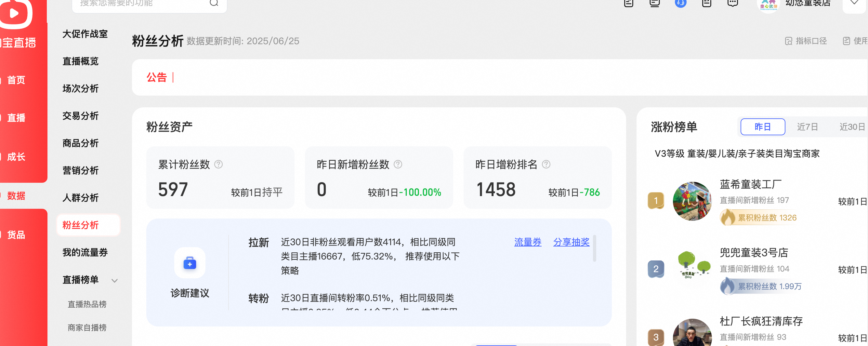Open 大促作战室 menu item

pos(85,34)
